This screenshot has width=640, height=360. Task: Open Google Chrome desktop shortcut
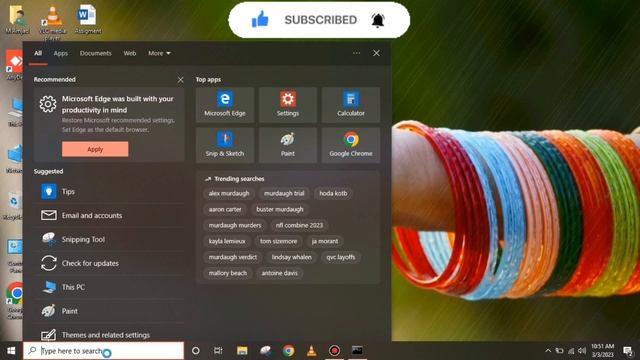15,300
